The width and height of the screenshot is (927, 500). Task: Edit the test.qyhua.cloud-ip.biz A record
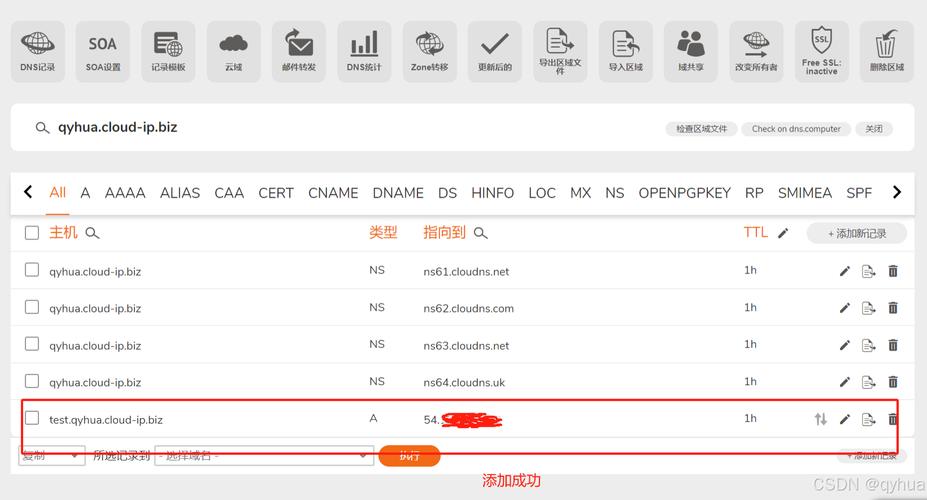[845, 419]
